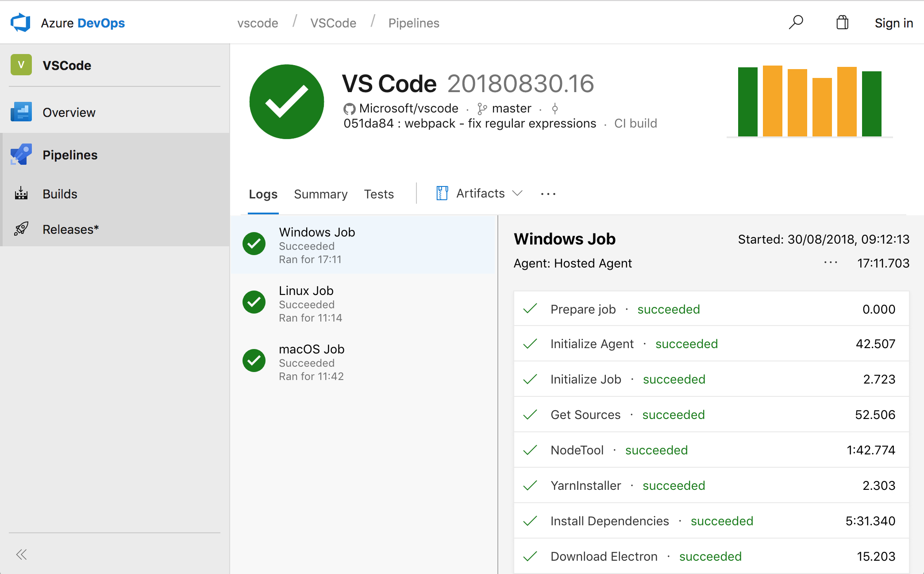Open the Tests tab

[x=379, y=194]
